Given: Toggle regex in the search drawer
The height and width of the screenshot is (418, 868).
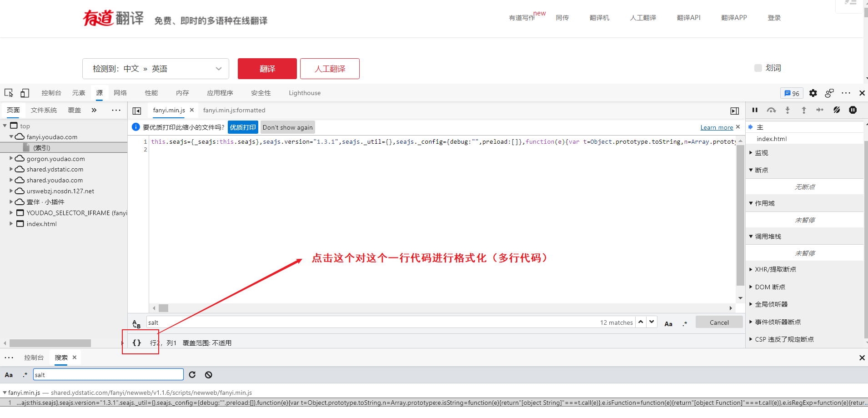Looking at the screenshot, I should click(x=25, y=375).
